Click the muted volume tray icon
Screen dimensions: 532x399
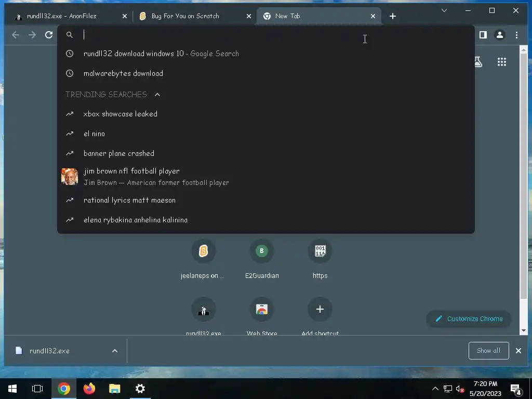[x=460, y=389]
